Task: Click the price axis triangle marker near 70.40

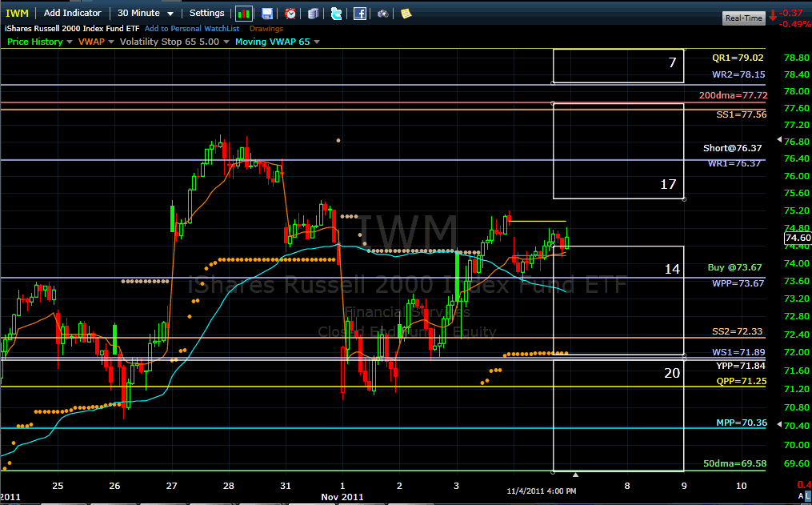Action: click(x=779, y=424)
